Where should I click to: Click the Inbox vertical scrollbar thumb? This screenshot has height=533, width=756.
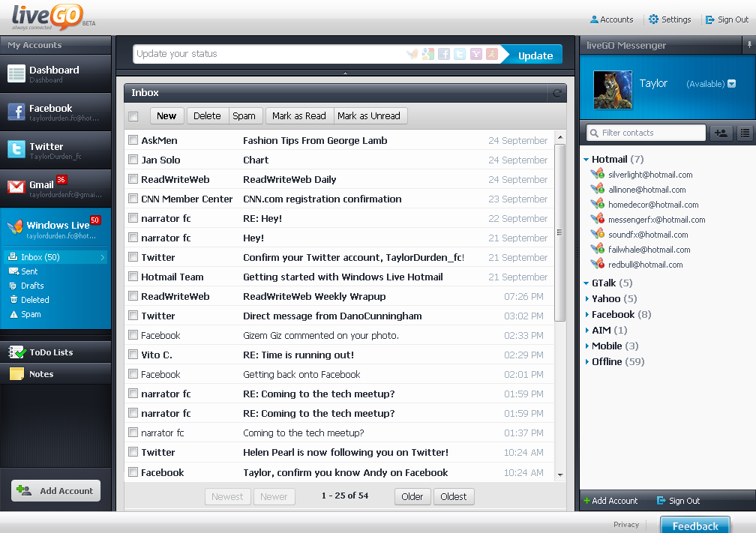559,232
